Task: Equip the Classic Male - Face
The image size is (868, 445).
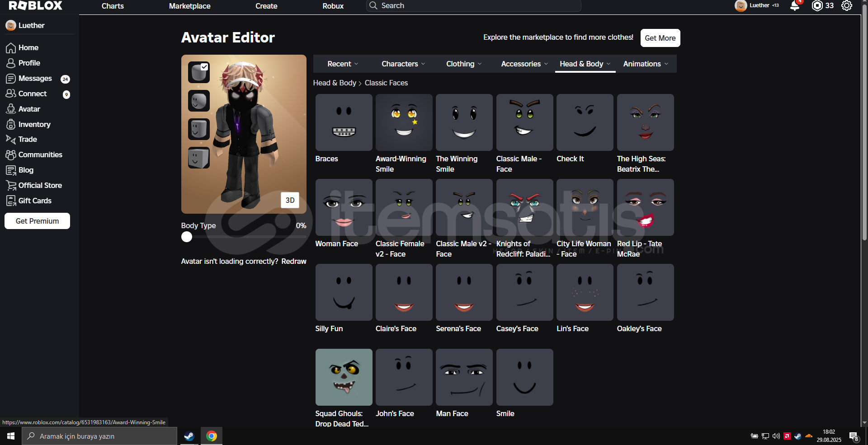Action: click(x=524, y=122)
